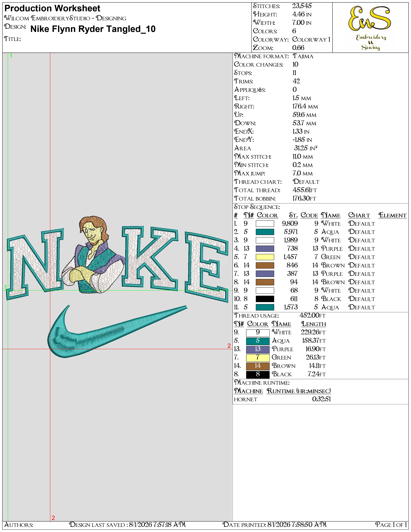
Task: Click the Runtime (hr:min:sec) header
Action: tap(298, 391)
